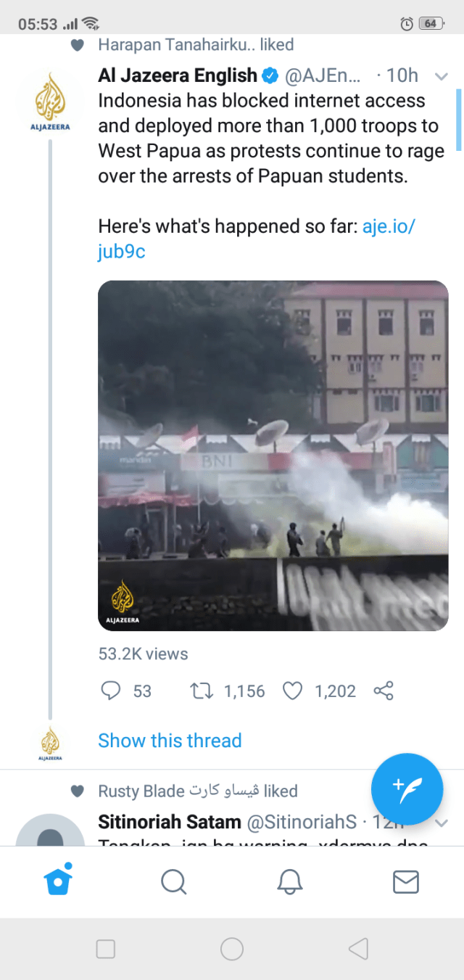Expand the Sitinoriah Satam tweet options chevron

click(x=441, y=823)
